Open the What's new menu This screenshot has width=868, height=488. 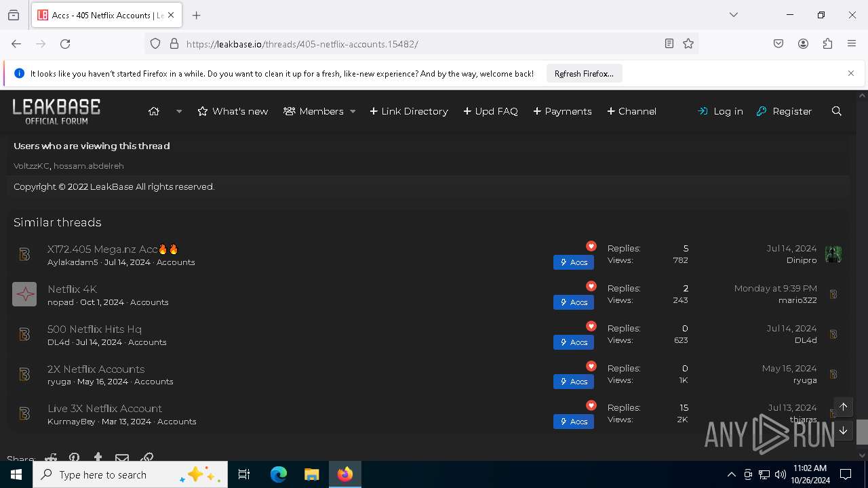coord(233,111)
